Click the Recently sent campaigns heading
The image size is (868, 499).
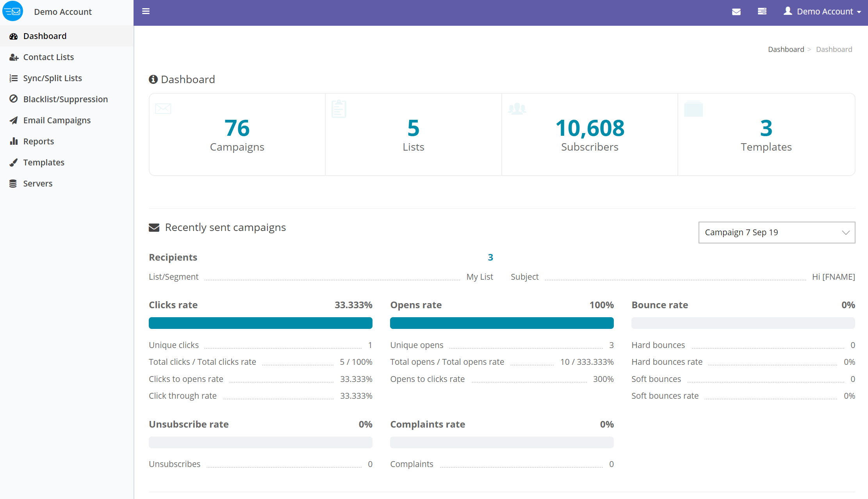click(225, 227)
